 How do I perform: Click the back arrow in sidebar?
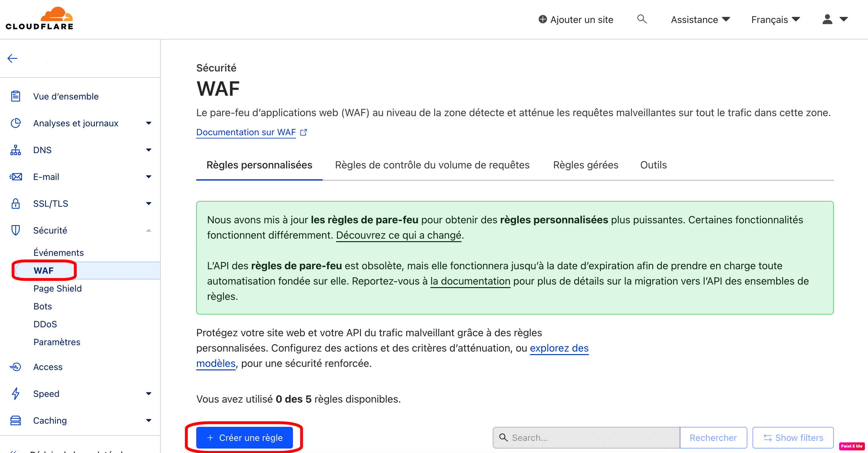12,58
